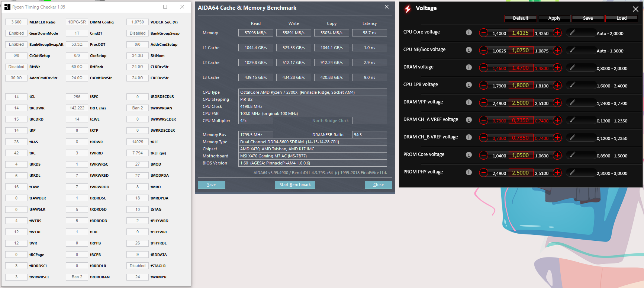Viewport: 644px width, 288px height.
Task: Decrease PROM Core voltage with minus icon
Action: click(x=483, y=156)
